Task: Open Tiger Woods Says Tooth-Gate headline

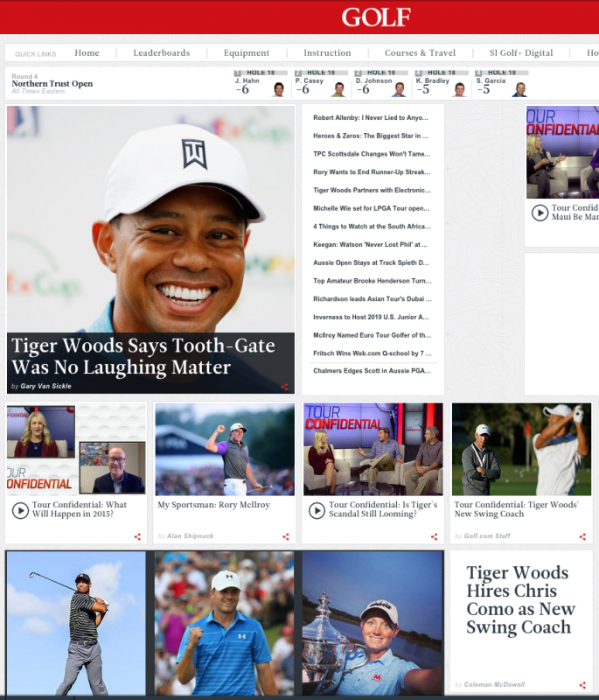Action: pyautogui.click(x=143, y=356)
